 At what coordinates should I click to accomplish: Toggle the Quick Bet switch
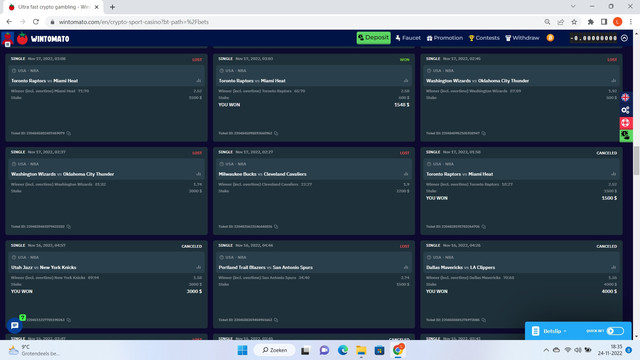pos(615,331)
